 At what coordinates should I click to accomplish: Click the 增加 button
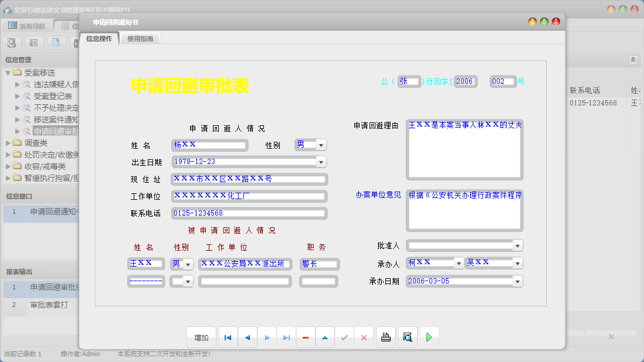201,337
